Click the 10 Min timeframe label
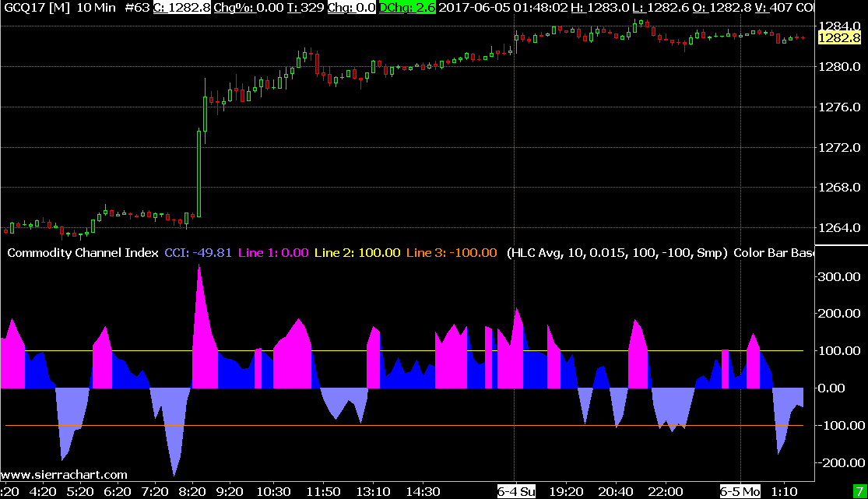 [96, 8]
